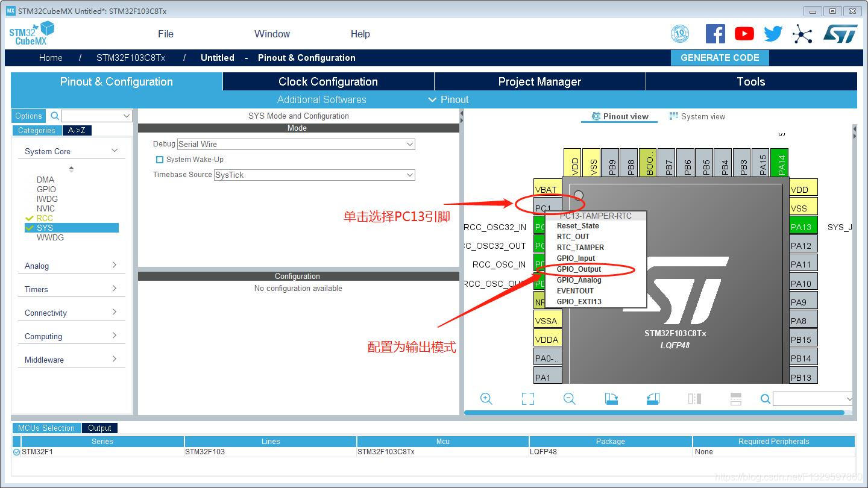Open the ST 10-year anniversary badge

[x=680, y=34]
